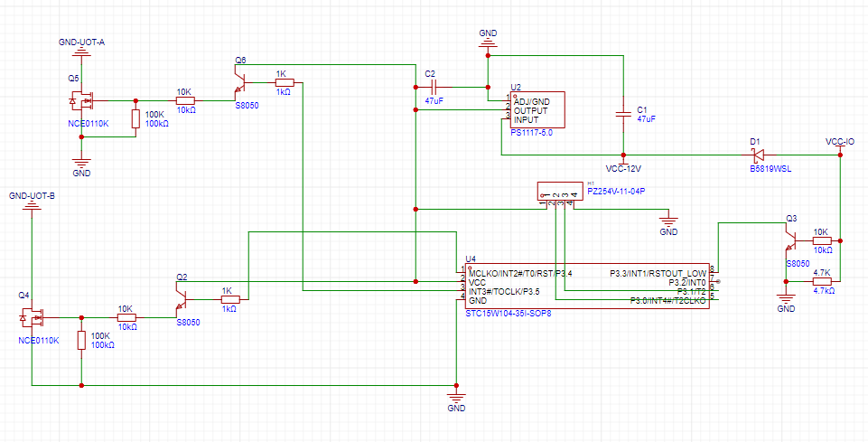Viewport: 868px width, 442px height.
Task: Click the 10K resistor next to Q5
Action: (185, 101)
